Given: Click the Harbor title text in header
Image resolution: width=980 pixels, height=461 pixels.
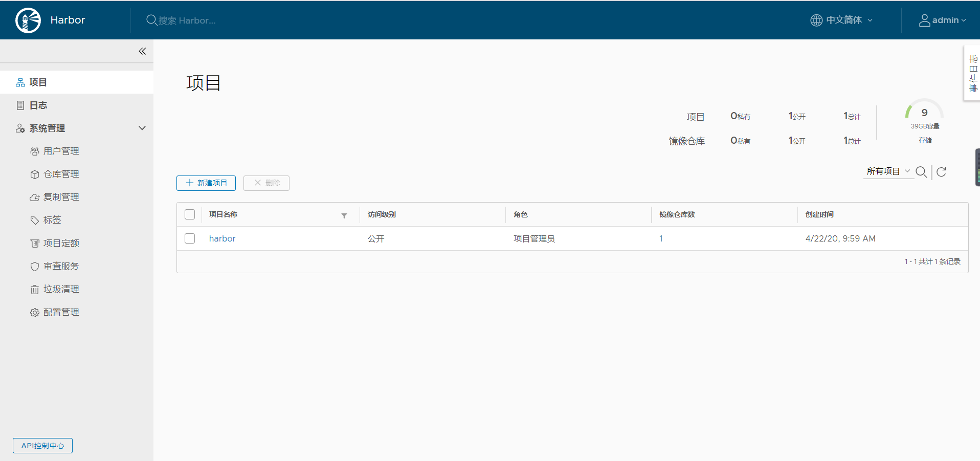Looking at the screenshot, I should (68, 20).
